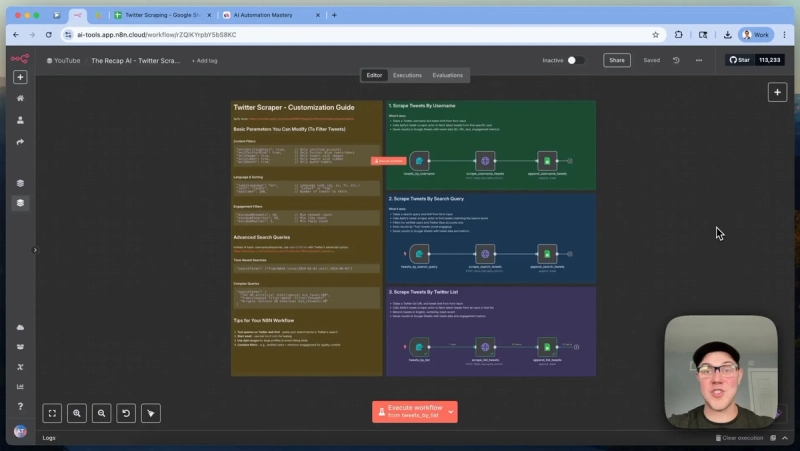The height and width of the screenshot is (451, 800).
Task: Open the highlighted stacked-layers project icon
Action: (20, 203)
